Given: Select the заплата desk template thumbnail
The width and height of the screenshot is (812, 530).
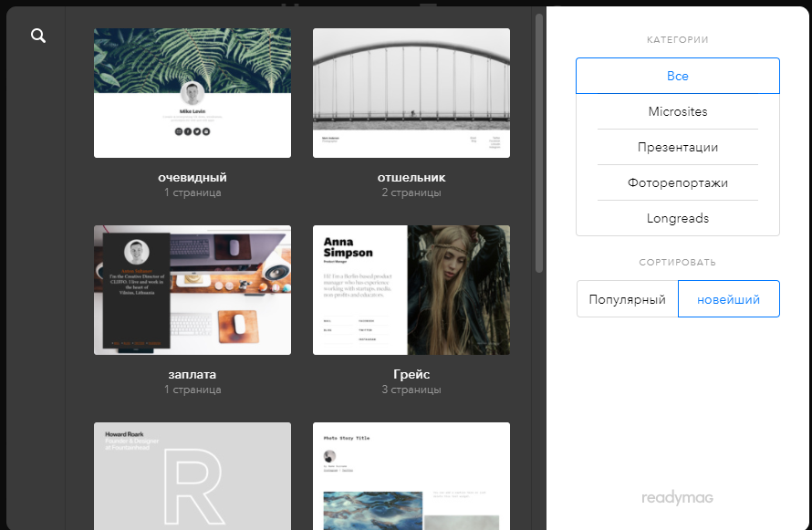Looking at the screenshot, I should [x=193, y=290].
